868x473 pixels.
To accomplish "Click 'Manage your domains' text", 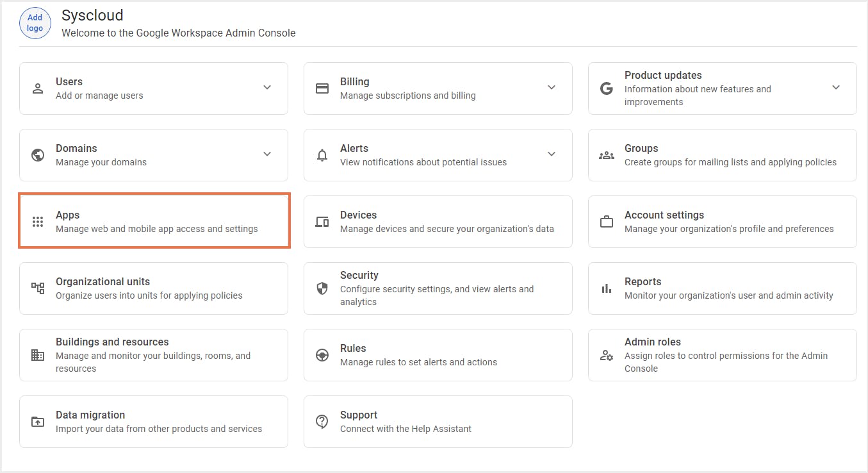I will [x=101, y=162].
